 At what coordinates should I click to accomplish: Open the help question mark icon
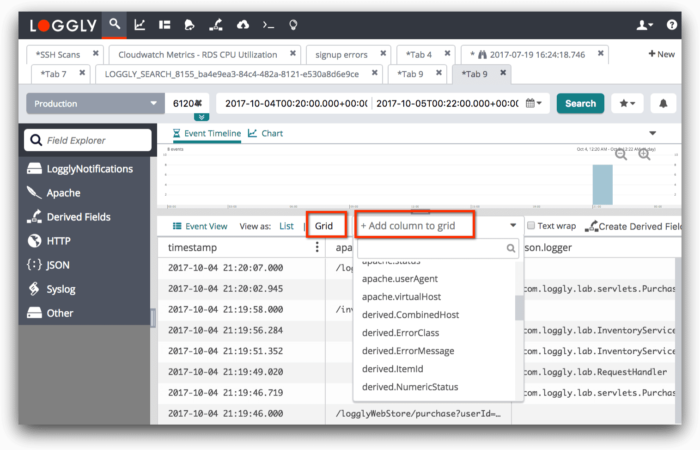[673, 24]
